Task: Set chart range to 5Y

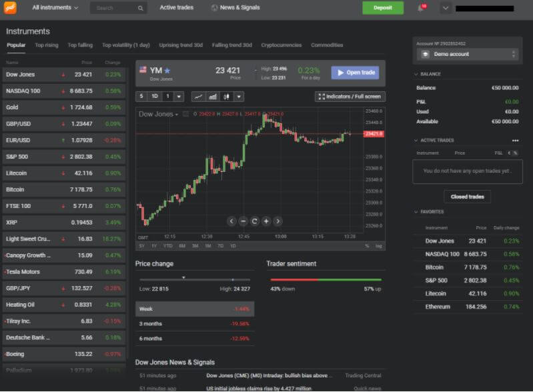Action: [x=142, y=246]
